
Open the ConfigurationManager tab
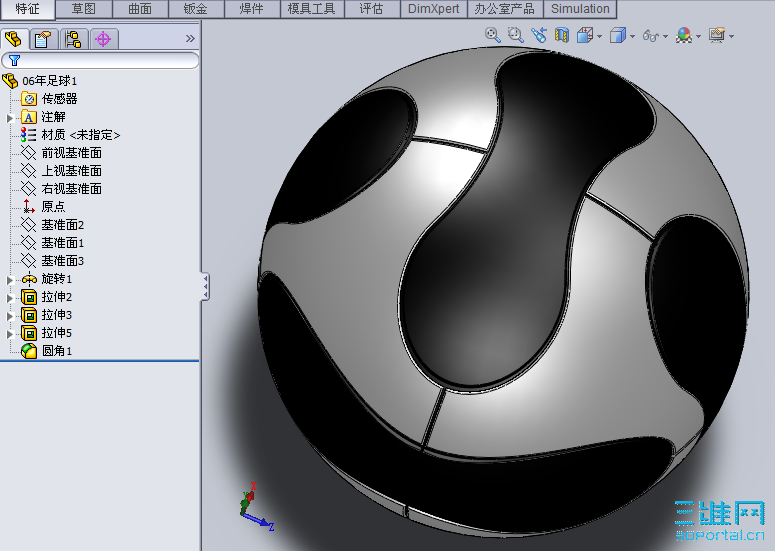74,39
